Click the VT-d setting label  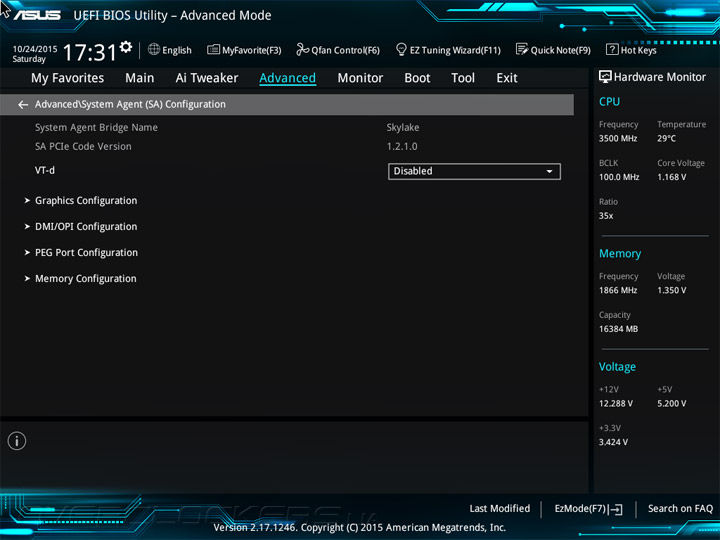tap(45, 170)
